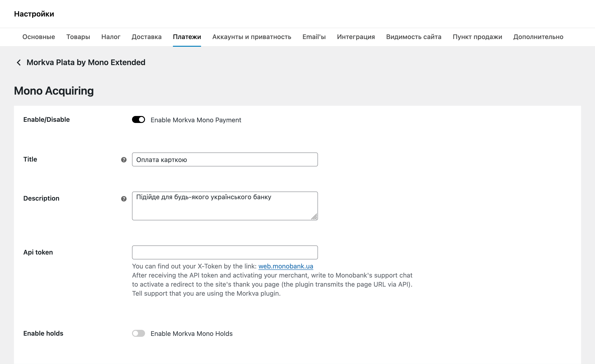Click inside the Title text field

(x=225, y=159)
